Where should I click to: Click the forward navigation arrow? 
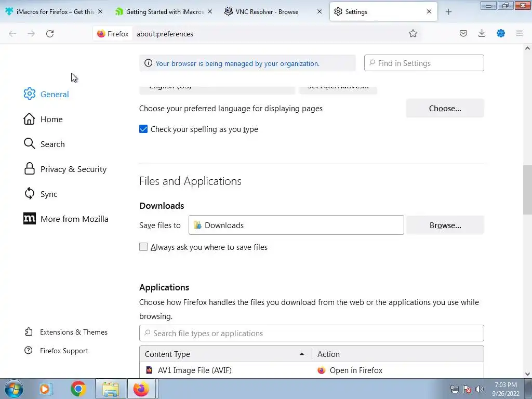31,34
